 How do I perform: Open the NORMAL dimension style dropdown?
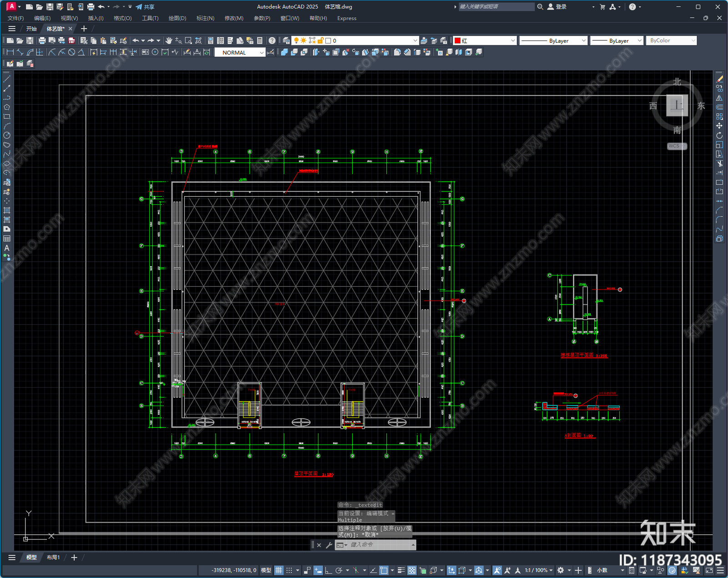[x=240, y=52]
